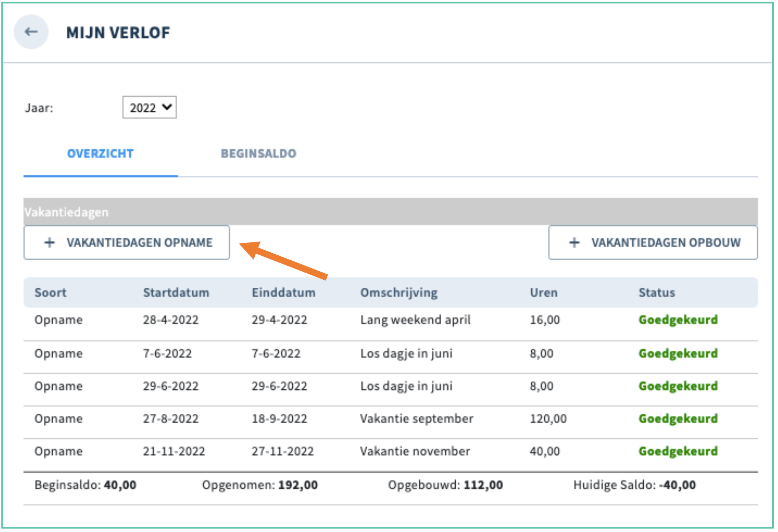Click the Uren column header

[544, 293]
